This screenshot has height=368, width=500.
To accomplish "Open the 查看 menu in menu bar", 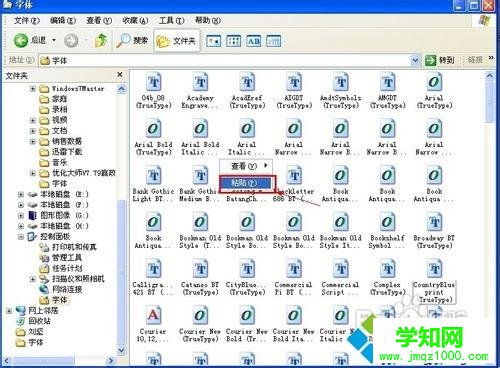I will coord(99,21).
